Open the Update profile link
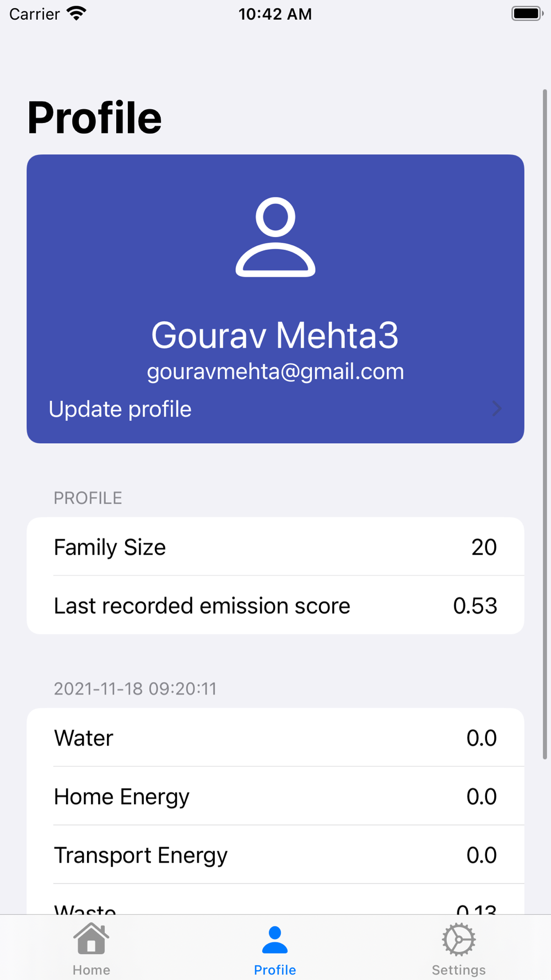The width and height of the screenshot is (551, 980). [120, 409]
